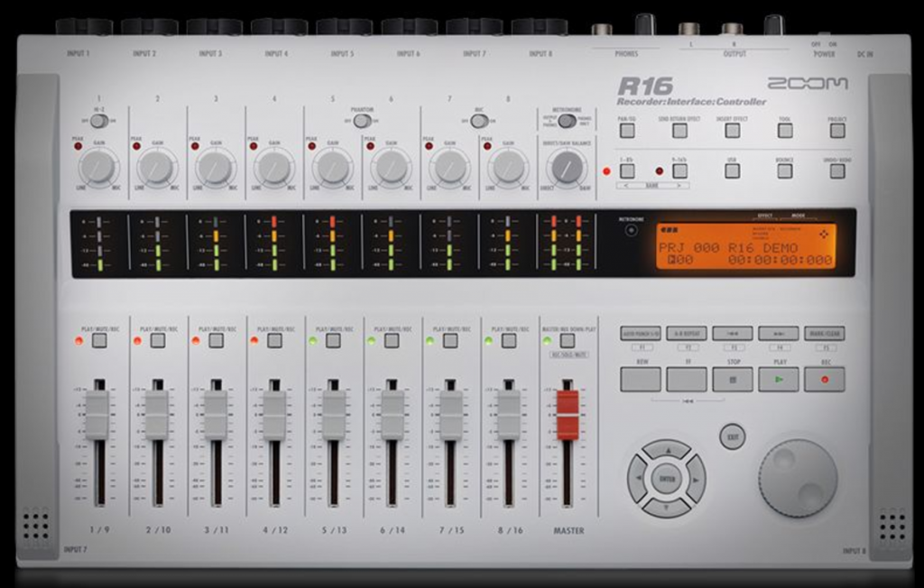
Task: Toggle the Hi-Z switch on channel 1
Action: 99,122
